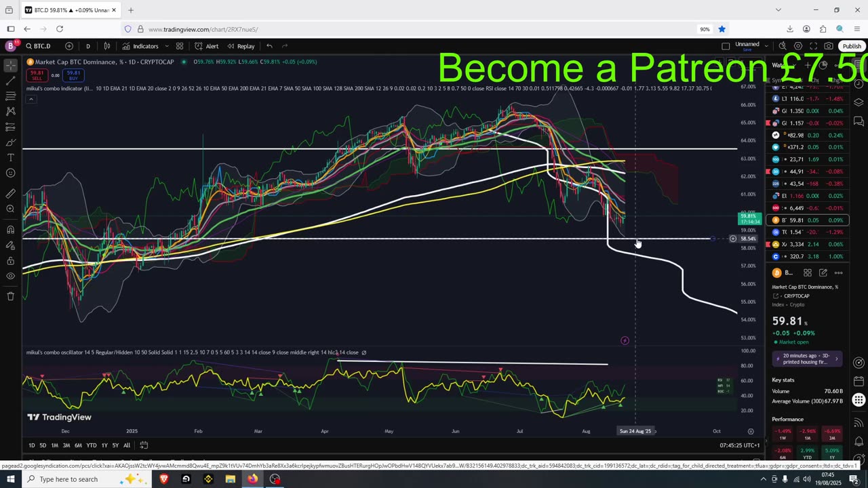This screenshot has height=488, width=868.
Task: Select the 1D date range
Action: tap(32, 445)
